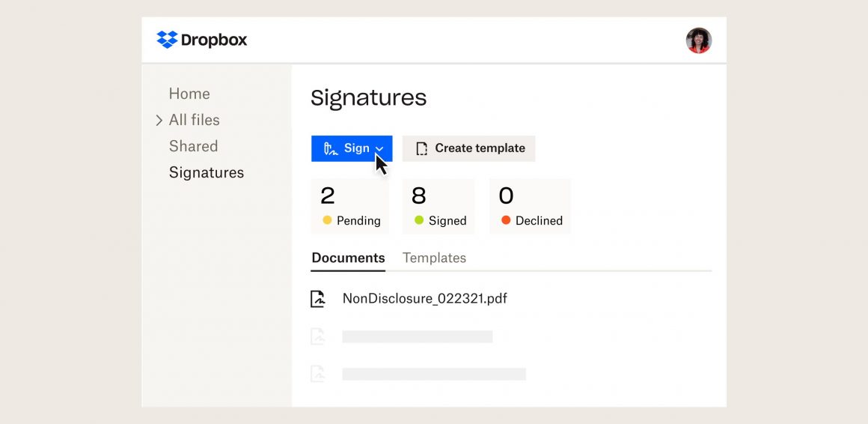Open the user profile avatar
Image resolution: width=868 pixels, height=424 pixels.
point(698,40)
